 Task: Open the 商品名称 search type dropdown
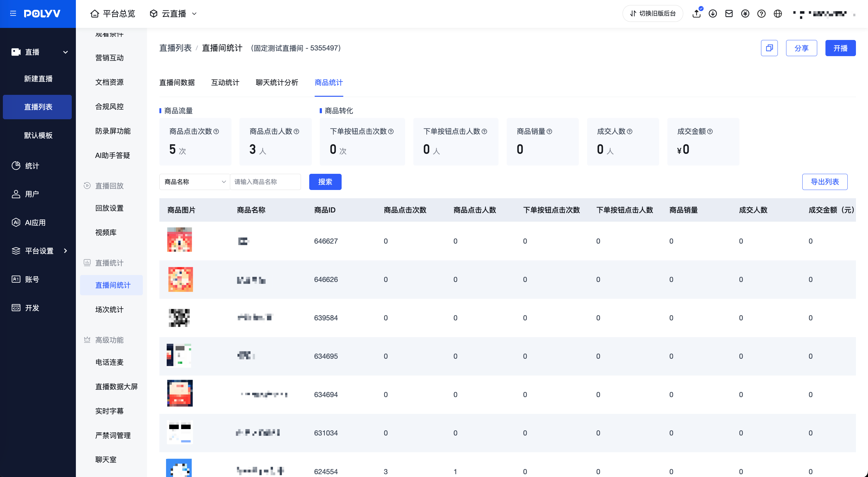194,182
